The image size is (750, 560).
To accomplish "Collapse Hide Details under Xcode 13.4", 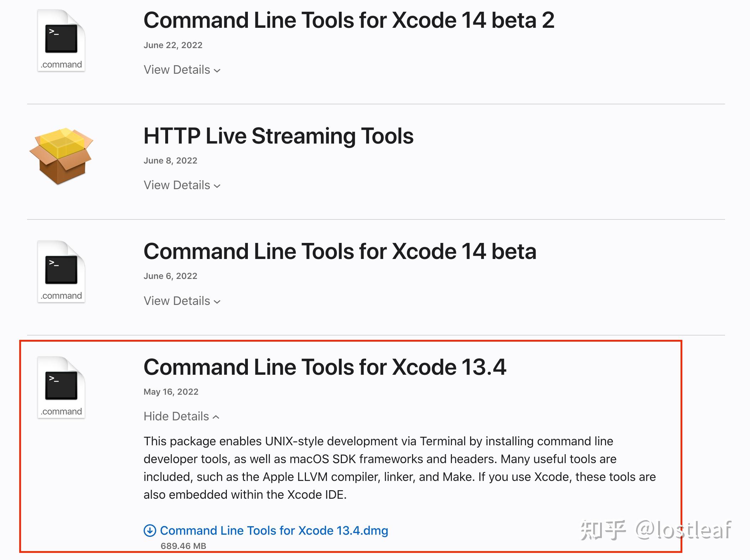I will coord(176,416).
